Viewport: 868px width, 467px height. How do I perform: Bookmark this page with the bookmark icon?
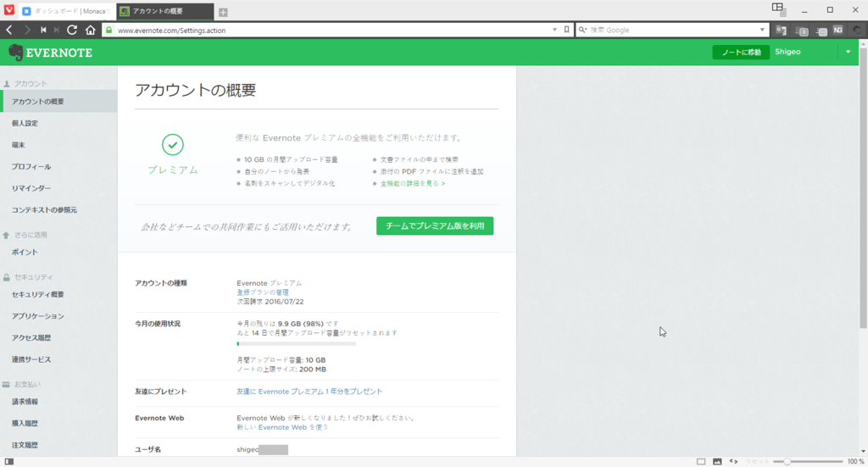566,30
